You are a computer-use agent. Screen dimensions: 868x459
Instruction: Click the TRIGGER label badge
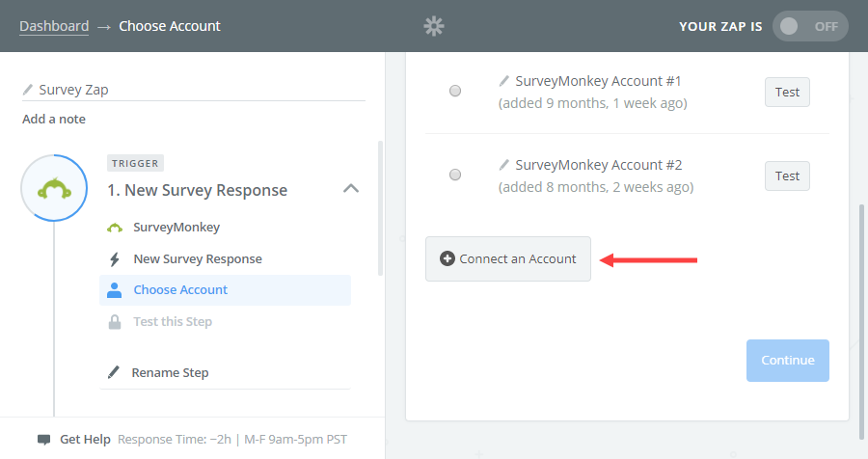click(136, 163)
